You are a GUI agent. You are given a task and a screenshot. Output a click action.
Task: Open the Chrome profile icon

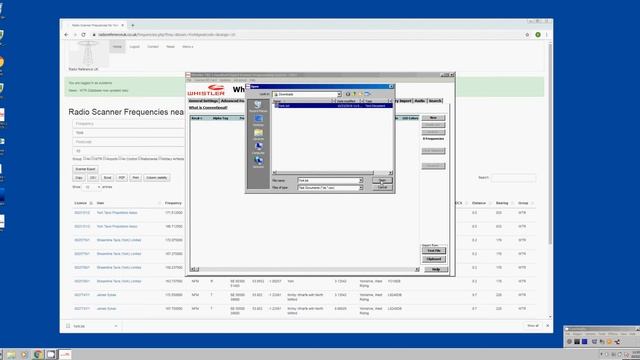(x=538, y=35)
